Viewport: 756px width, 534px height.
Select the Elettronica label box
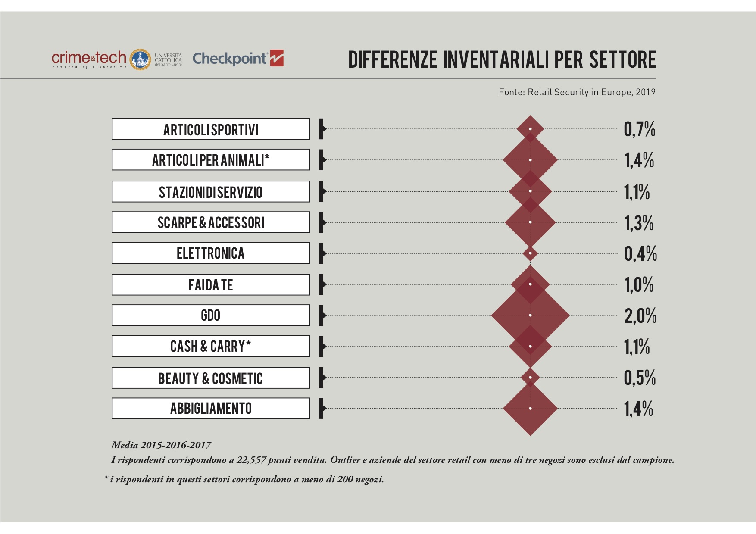click(x=211, y=253)
